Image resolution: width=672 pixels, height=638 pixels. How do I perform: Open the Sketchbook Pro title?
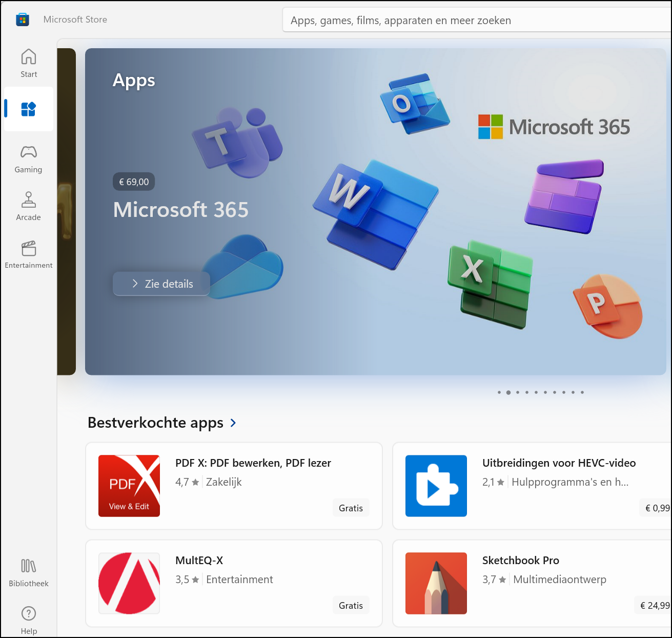click(x=520, y=561)
